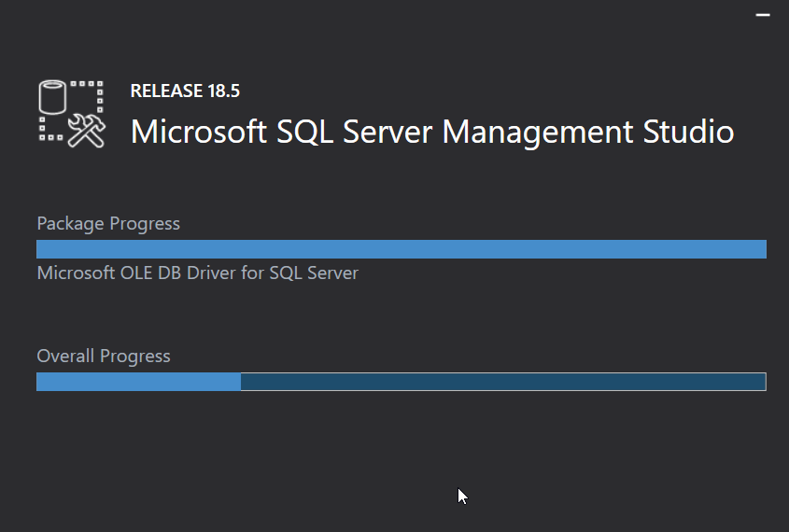Click the Microsoft OLE DB Driver status text
This screenshot has height=532, width=789.
197,273
